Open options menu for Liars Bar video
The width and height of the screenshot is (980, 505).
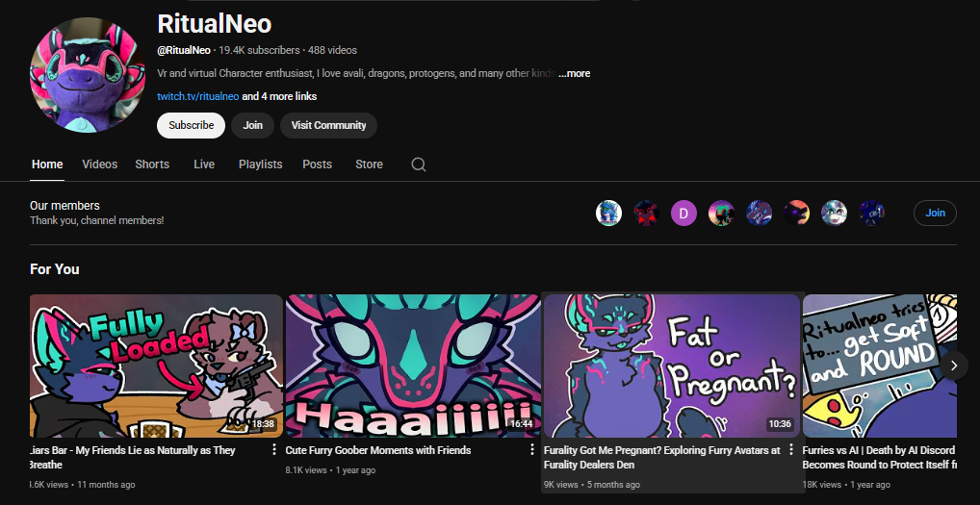274,450
